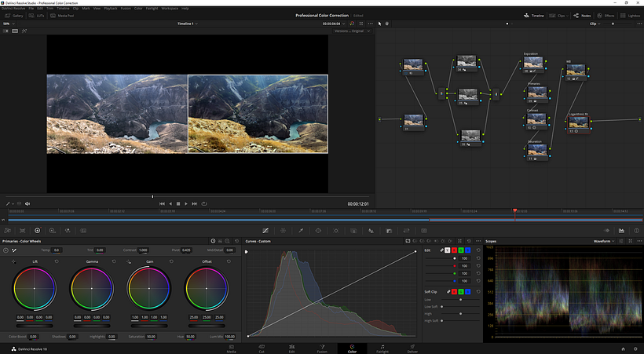Screen dimensions: 644x354
Task: Adjust the Gain color wheel
Action: point(148,288)
